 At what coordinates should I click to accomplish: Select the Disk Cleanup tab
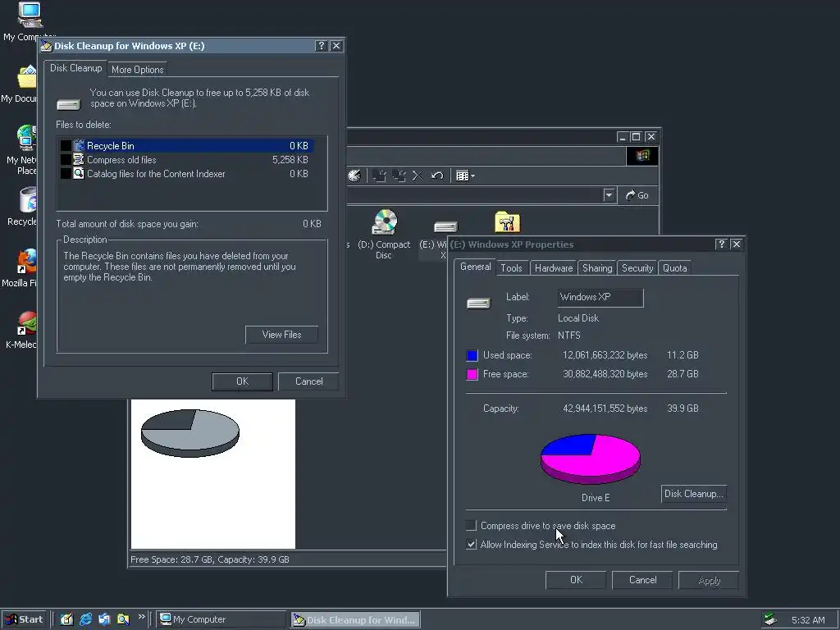click(75, 68)
